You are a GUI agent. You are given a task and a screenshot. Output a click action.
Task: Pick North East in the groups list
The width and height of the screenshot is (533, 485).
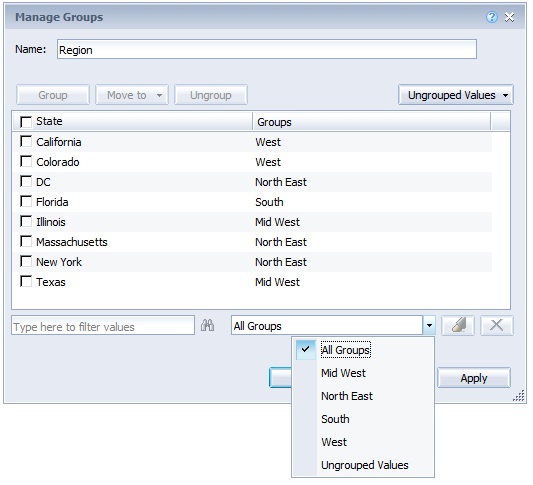pos(347,396)
